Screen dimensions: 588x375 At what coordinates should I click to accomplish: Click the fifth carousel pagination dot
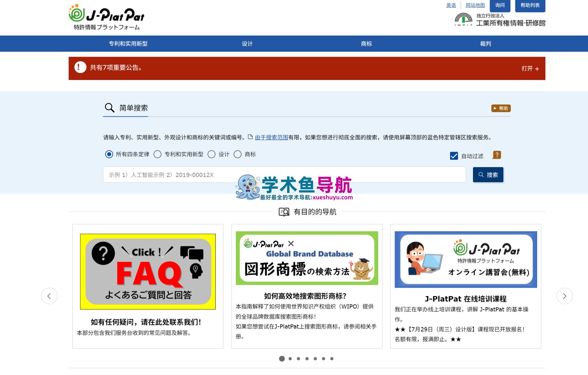[315, 358]
